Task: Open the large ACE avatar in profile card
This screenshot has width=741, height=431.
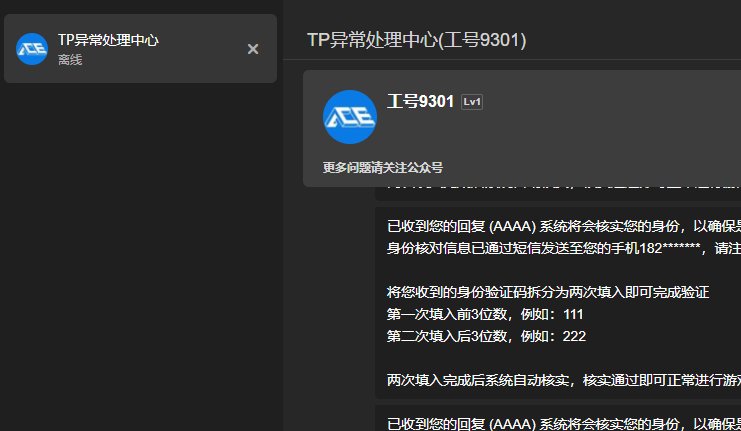Action: tap(350, 117)
